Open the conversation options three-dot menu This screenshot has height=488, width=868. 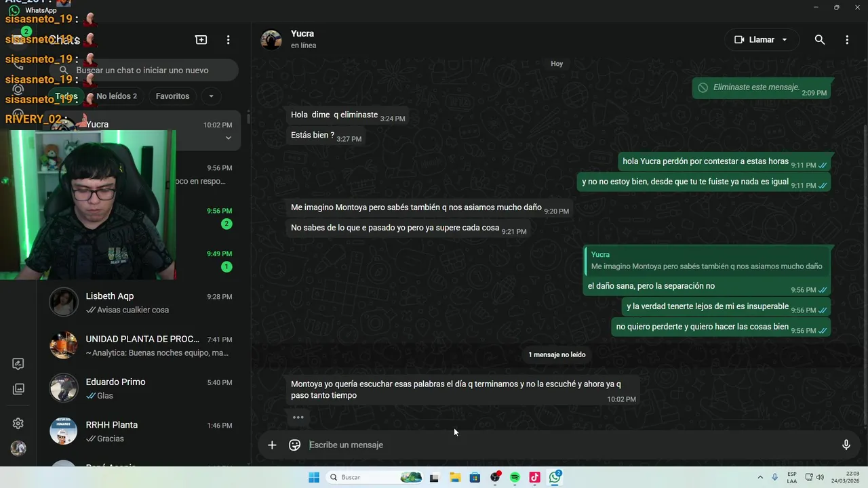click(x=847, y=40)
